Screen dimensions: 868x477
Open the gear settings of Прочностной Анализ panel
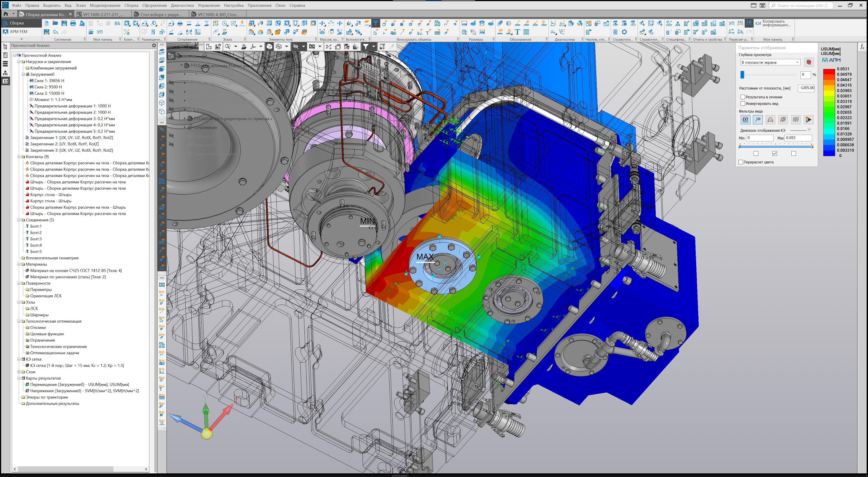[x=154, y=45]
